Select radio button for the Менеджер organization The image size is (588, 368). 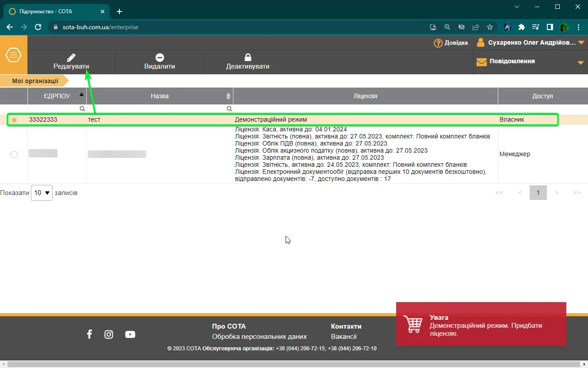tap(14, 154)
